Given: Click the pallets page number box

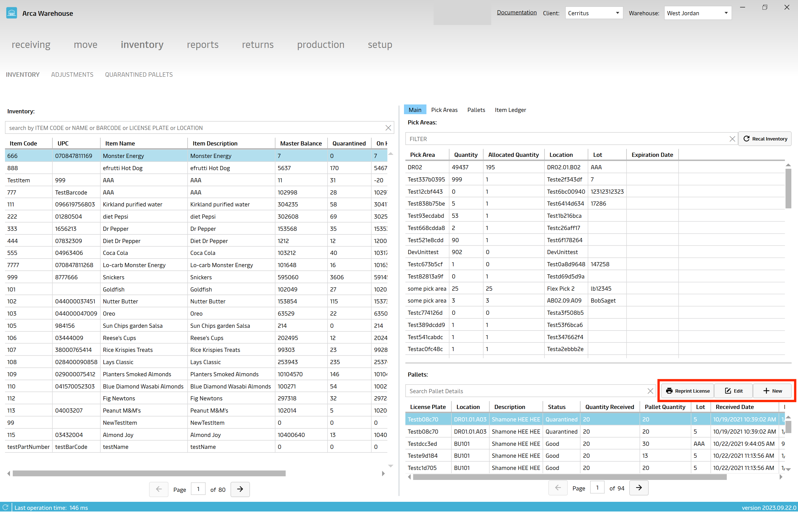Looking at the screenshot, I should point(597,488).
